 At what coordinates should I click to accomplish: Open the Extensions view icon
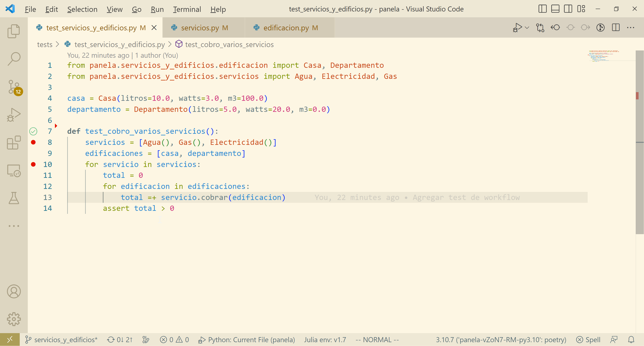14,143
